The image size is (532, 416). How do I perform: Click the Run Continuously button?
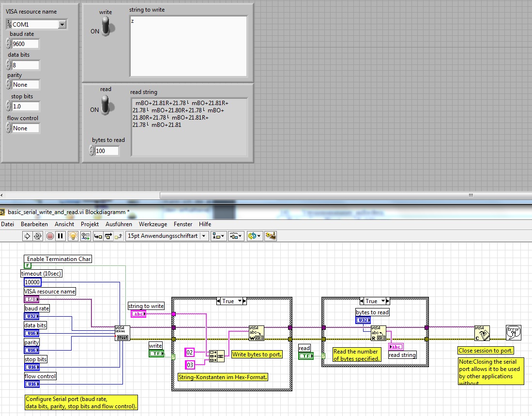pos(38,236)
